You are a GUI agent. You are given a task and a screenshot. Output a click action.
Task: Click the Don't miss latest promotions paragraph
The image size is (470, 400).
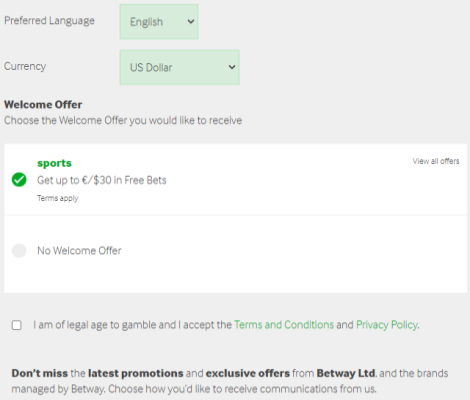[230, 381]
